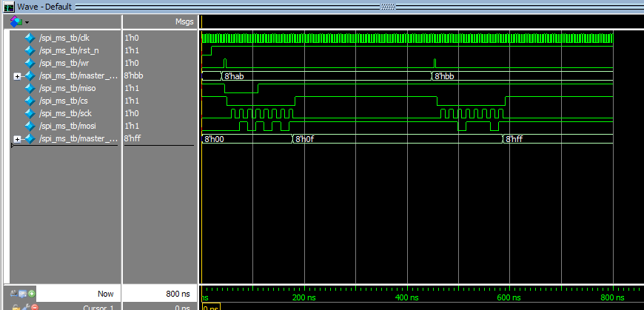Click the wr signal diamond icon
Screen dimensions: 644x310
point(30,63)
